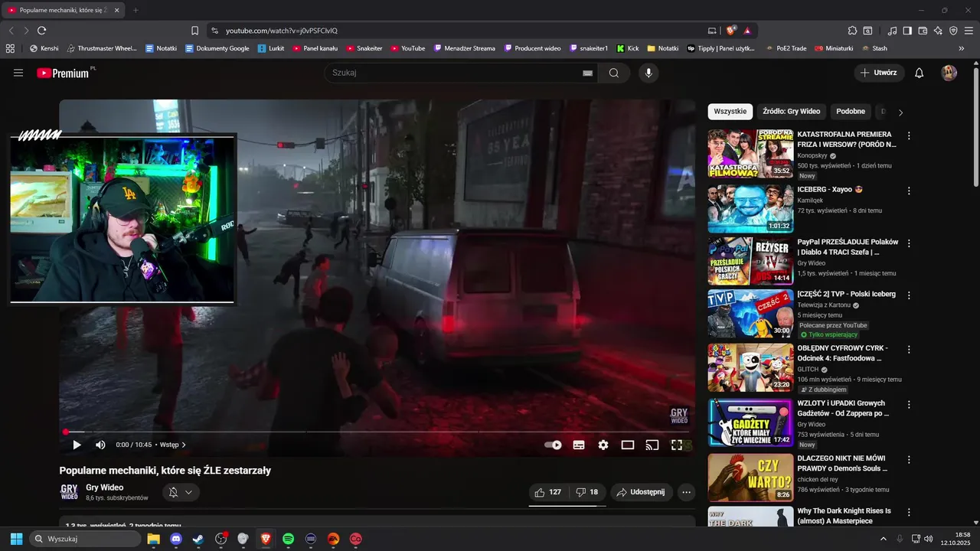Open the ICEBERG - Xayoo video title
This screenshot has height=551, width=980.
click(x=830, y=189)
